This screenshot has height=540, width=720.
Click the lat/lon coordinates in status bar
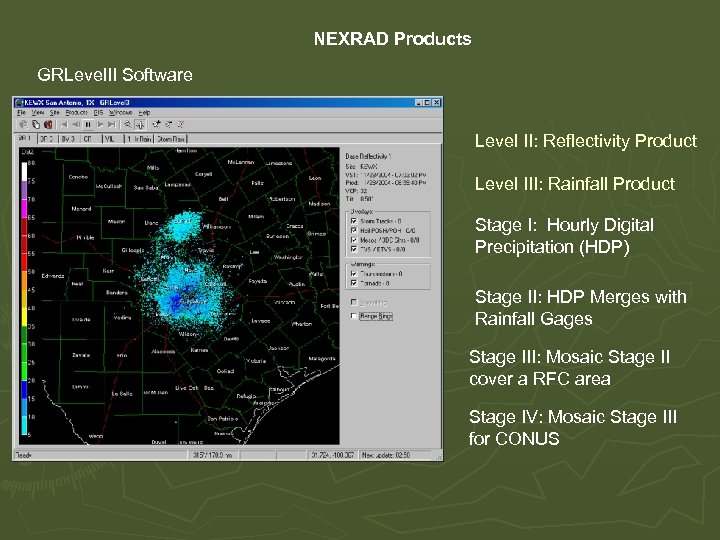(332, 455)
